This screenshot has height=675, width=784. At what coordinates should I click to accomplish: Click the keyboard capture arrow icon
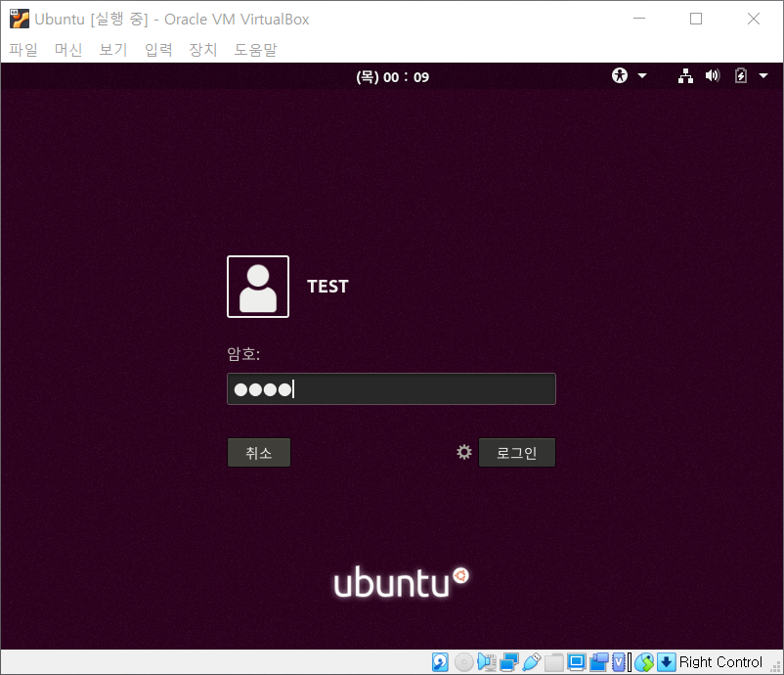666,662
